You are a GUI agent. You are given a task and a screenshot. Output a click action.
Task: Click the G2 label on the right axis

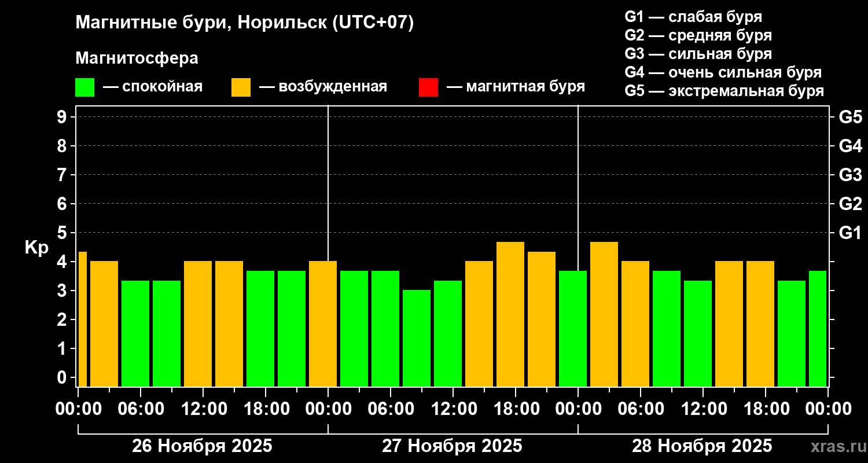(x=850, y=204)
